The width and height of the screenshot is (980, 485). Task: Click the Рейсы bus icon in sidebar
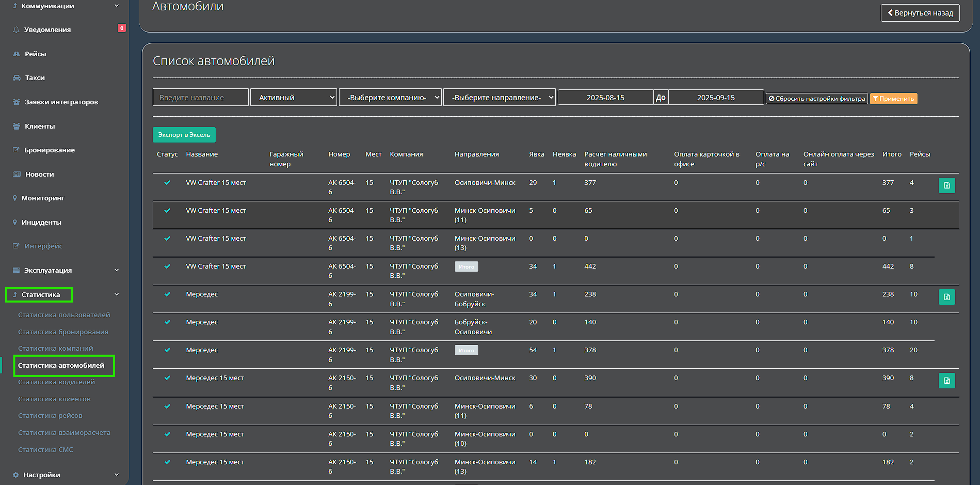point(17,54)
